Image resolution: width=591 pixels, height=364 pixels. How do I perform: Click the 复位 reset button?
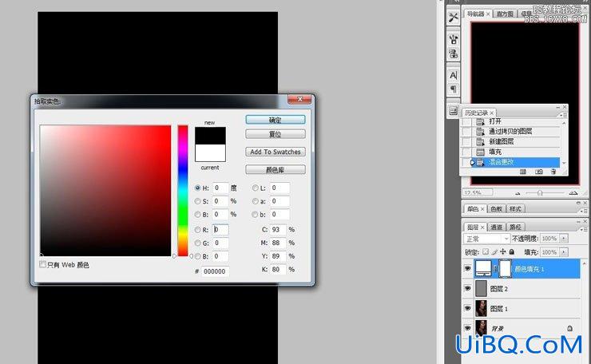276,134
